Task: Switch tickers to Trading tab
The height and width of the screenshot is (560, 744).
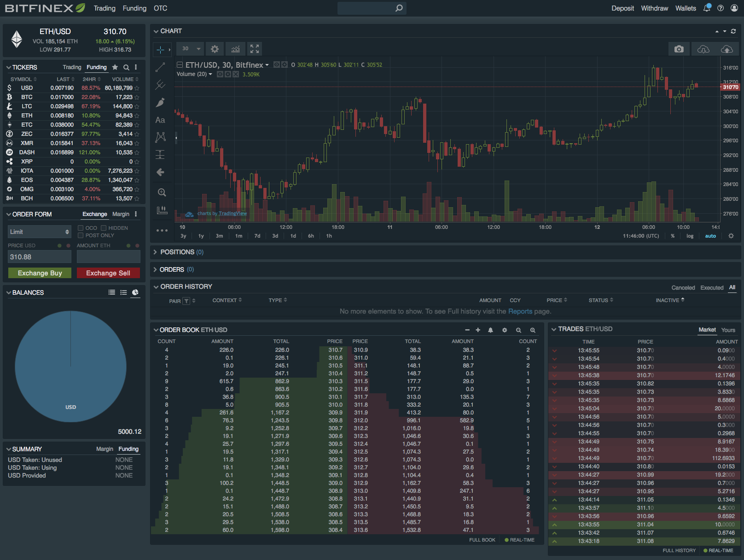Action: [72, 67]
